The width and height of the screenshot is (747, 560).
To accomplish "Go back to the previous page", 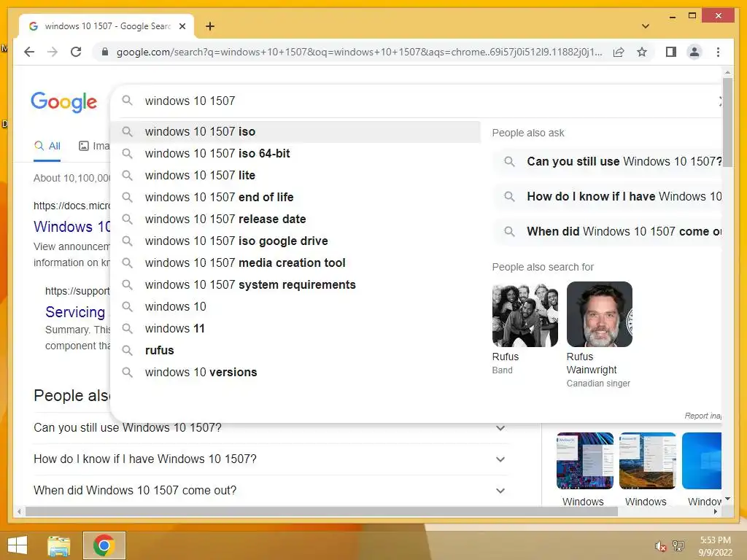I will 29,52.
